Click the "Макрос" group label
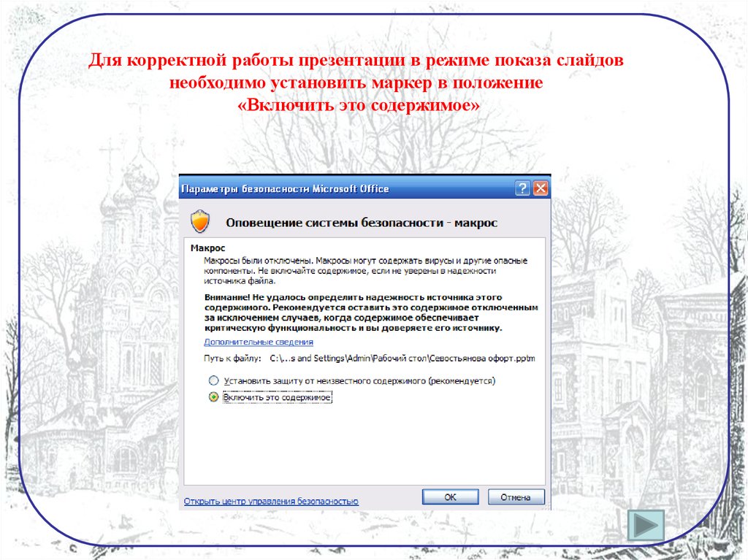Screen dimensions: 748x560 tap(207, 248)
